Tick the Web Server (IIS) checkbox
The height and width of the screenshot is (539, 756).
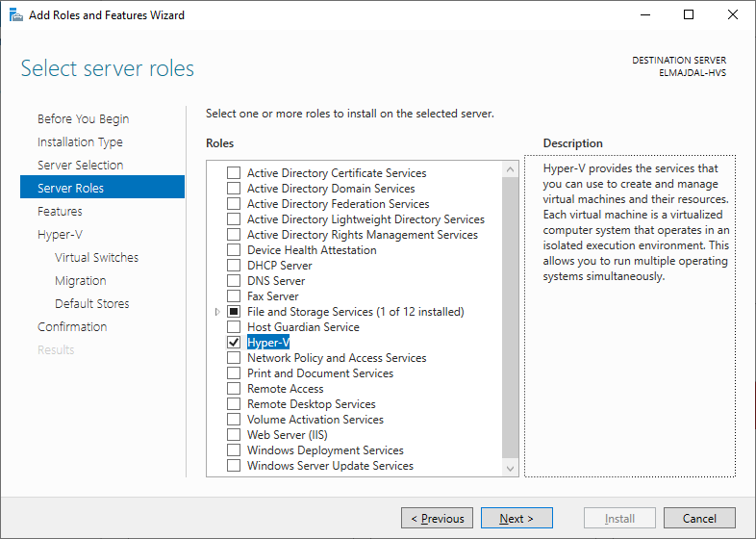[233, 435]
